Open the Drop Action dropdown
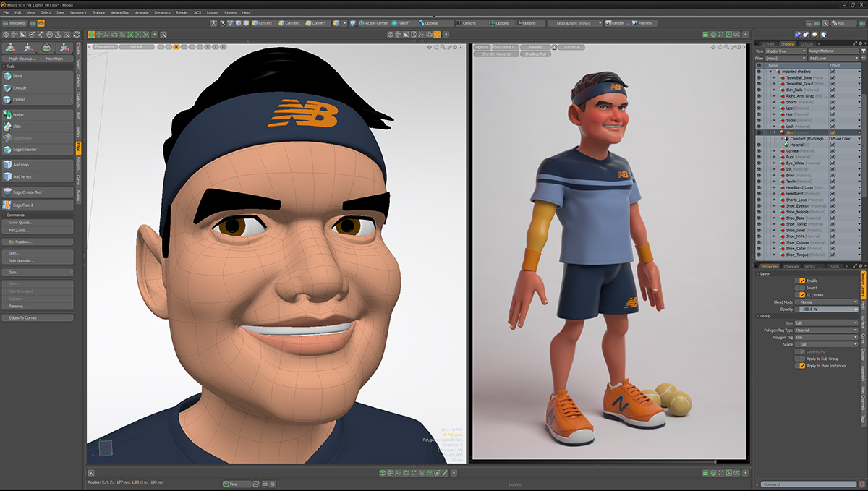The image size is (868, 491). click(574, 23)
